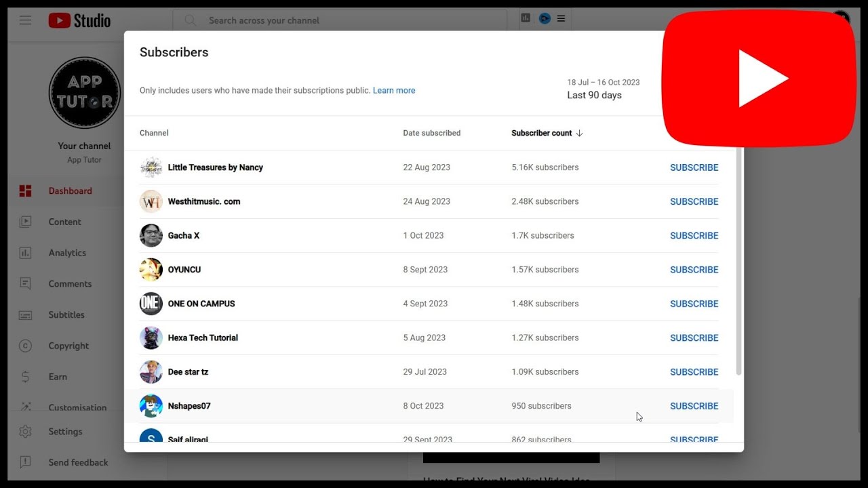
Task: Click the Channel column header
Action: click(x=154, y=133)
